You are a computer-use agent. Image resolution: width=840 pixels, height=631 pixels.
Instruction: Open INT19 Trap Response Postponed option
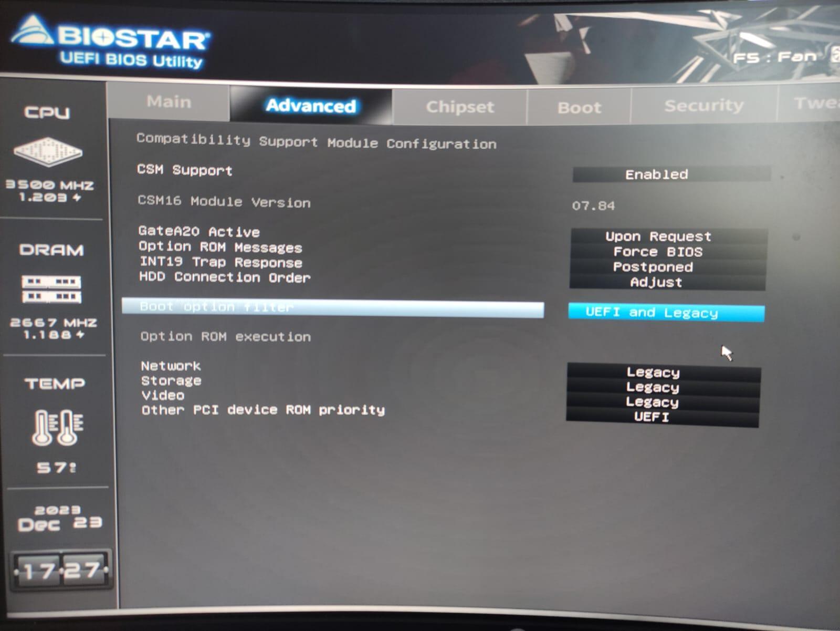[668, 267]
